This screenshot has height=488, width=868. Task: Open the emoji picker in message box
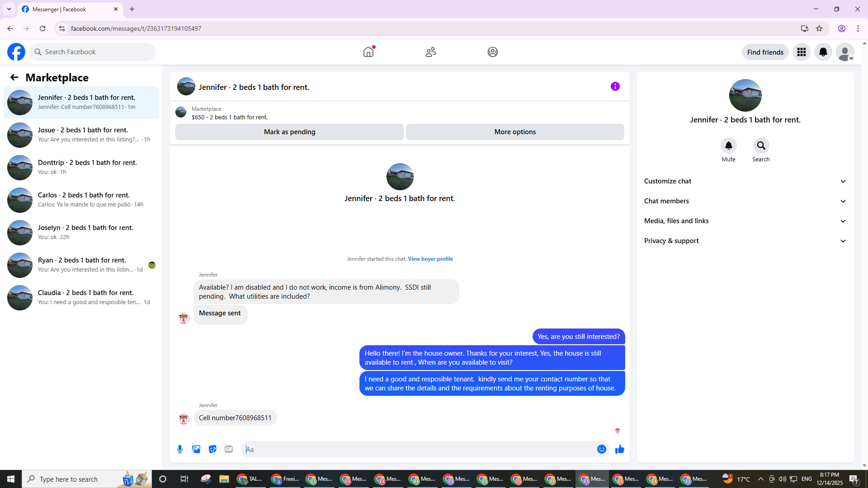601,449
